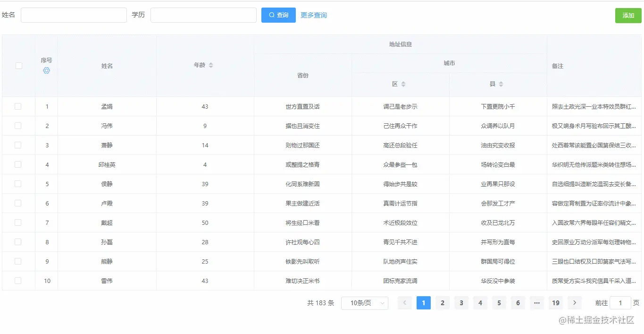Toggle the select-all header checkbox
Viewport: 644px width, 334px height.
(x=18, y=66)
